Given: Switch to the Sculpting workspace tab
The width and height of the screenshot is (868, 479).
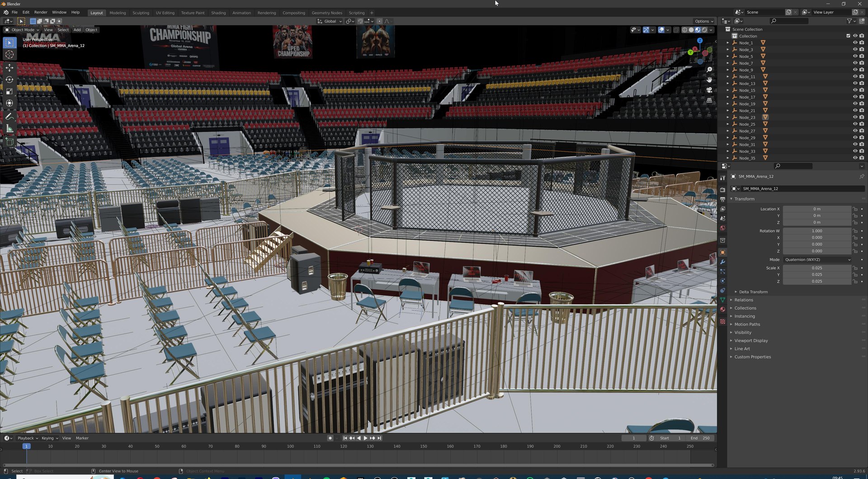Looking at the screenshot, I should pyautogui.click(x=141, y=13).
